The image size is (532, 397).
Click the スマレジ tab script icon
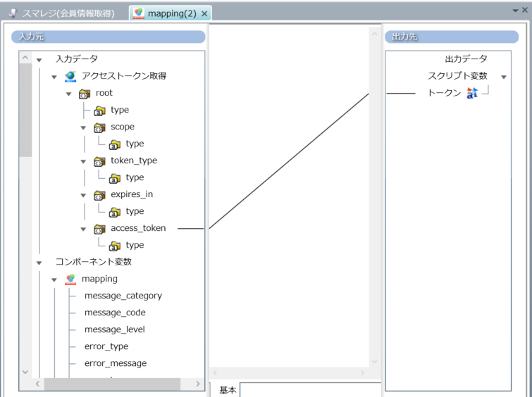click(x=13, y=13)
